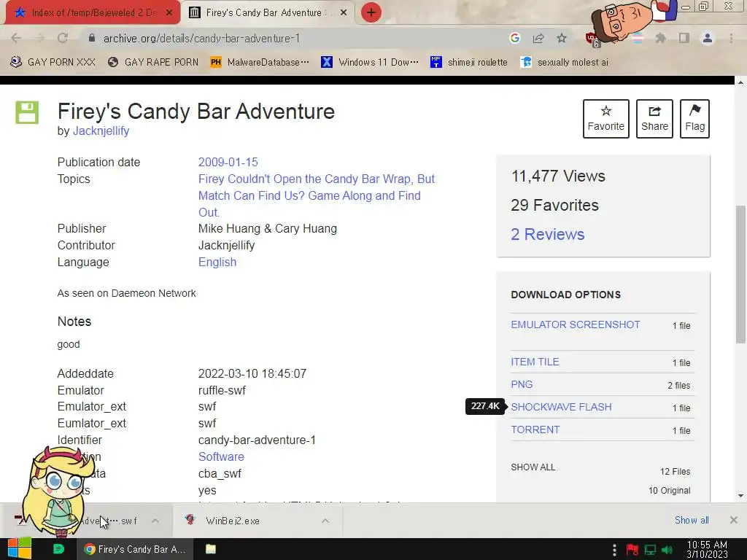This screenshot has width=747, height=560.
Task: Click the archive.org address bar URL
Action: point(201,38)
